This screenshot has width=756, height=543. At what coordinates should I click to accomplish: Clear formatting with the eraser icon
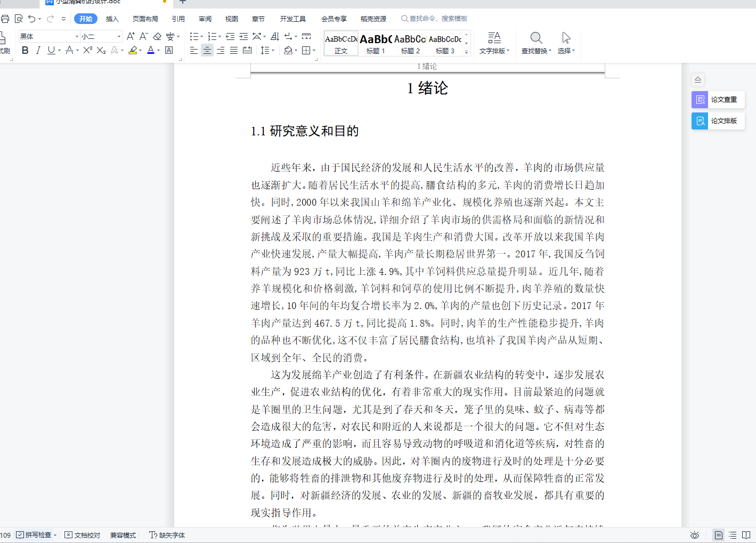pos(157,36)
